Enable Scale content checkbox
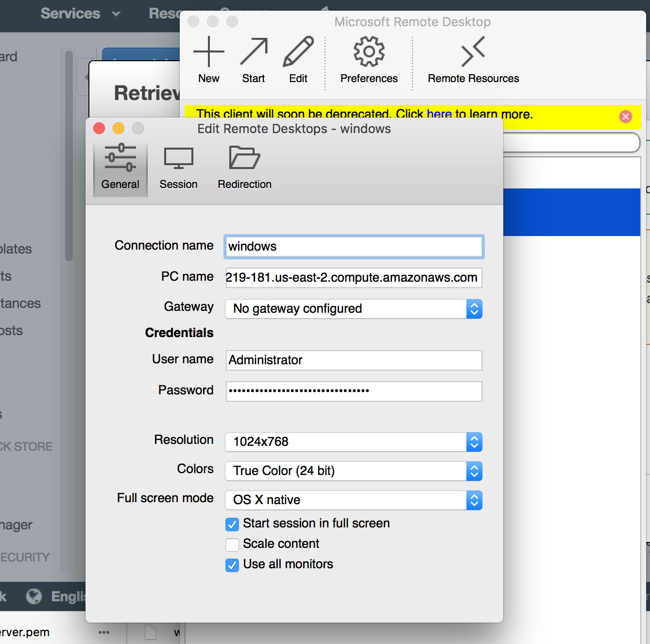This screenshot has height=644, width=650. click(x=232, y=544)
